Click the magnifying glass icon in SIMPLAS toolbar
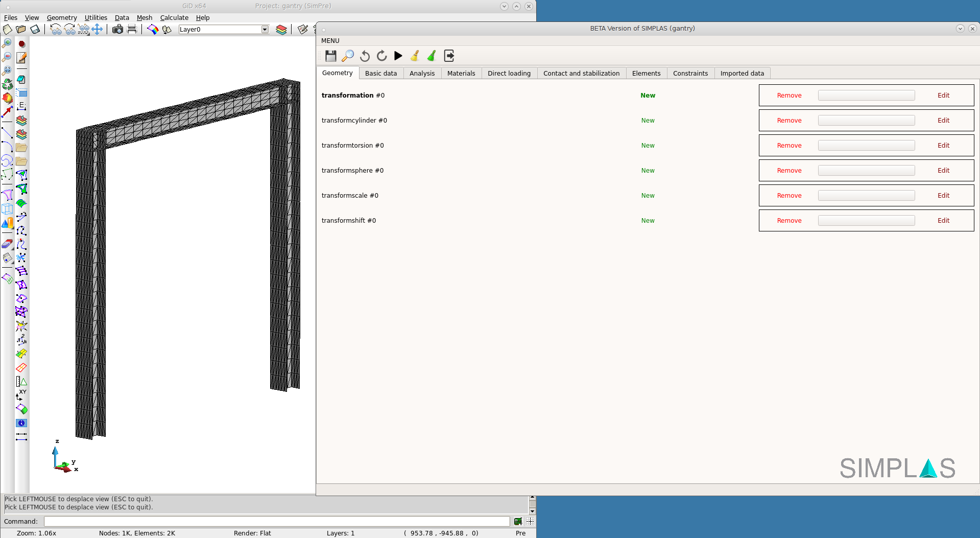 coord(348,56)
